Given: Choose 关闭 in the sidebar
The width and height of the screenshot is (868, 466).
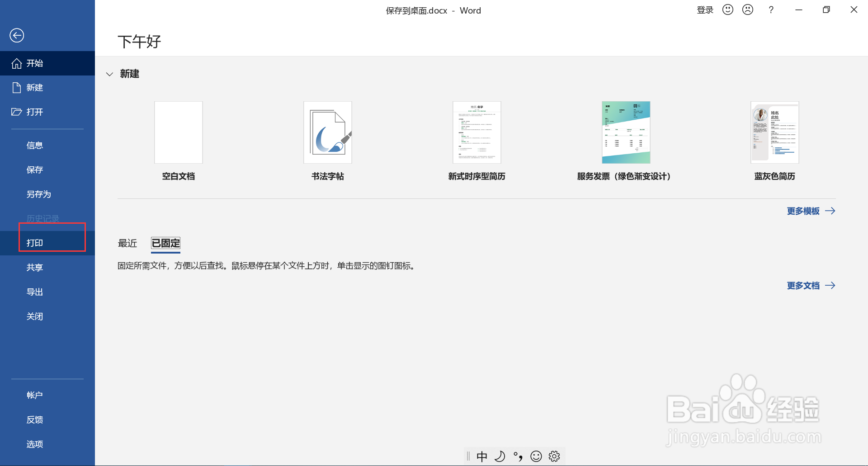Looking at the screenshot, I should click(47, 316).
